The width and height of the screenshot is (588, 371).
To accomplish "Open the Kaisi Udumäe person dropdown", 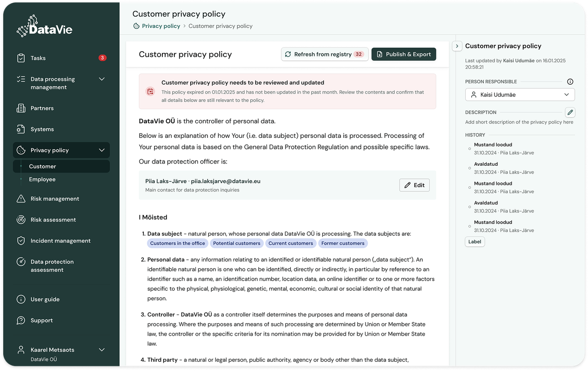I will click(520, 94).
